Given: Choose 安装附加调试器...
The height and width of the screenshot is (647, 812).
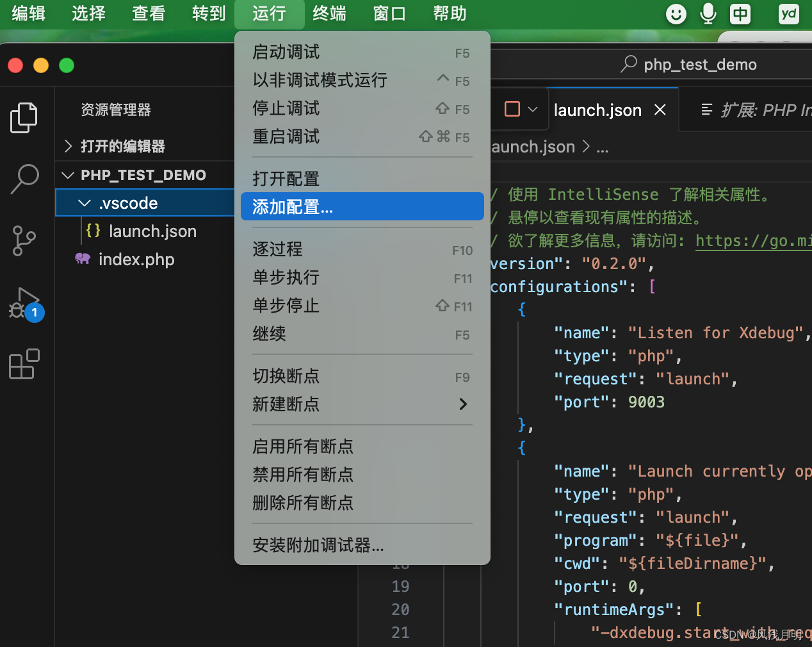Looking at the screenshot, I should pyautogui.click(x=319, y=546).
